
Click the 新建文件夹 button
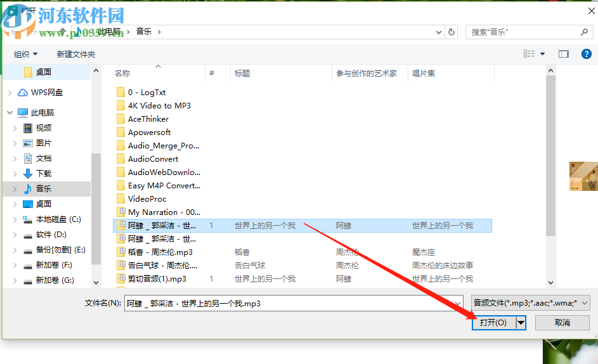[x=76, y=54]
